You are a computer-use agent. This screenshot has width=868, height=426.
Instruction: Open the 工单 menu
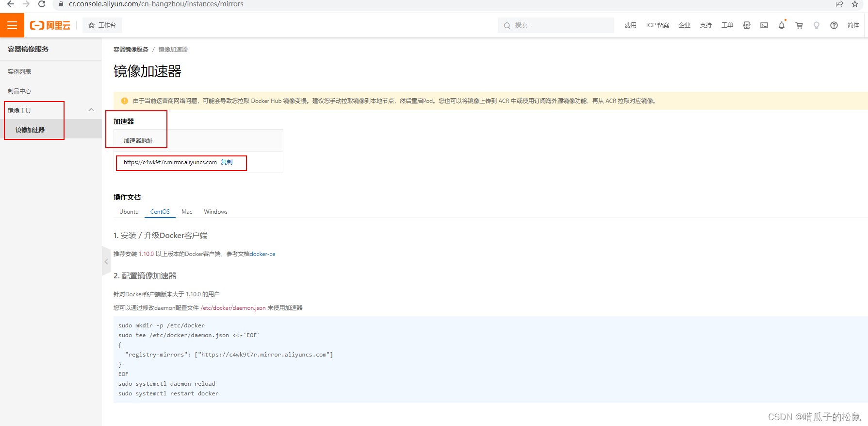[727, 25]
